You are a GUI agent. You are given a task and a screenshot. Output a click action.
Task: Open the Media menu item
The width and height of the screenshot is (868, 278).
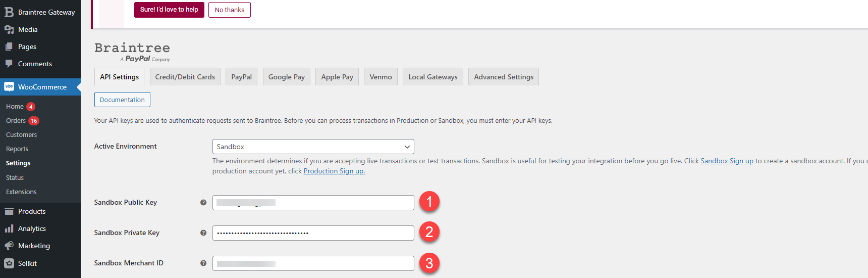[x=40, y=29]
